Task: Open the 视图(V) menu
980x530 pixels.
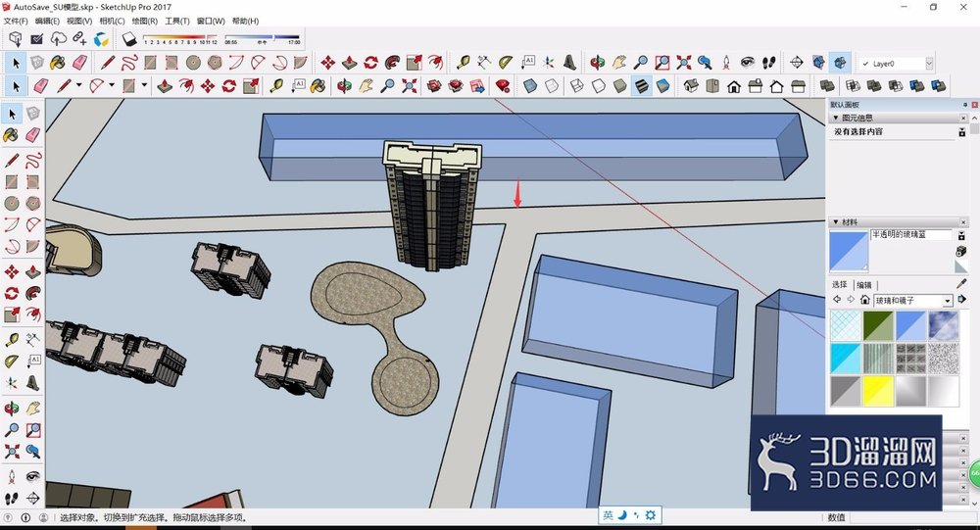Action: (x=79, y=21)
